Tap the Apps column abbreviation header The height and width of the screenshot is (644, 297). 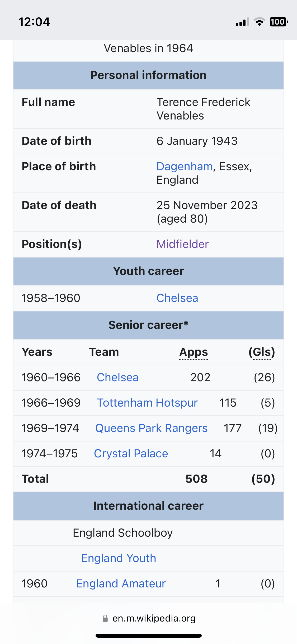coord(194,352)
